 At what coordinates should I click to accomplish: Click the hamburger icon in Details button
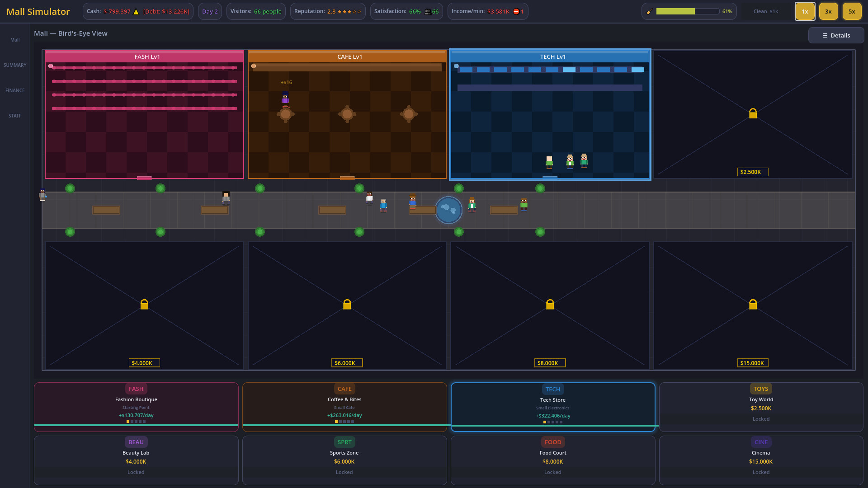pyautogui.click(x=825, y=36)
